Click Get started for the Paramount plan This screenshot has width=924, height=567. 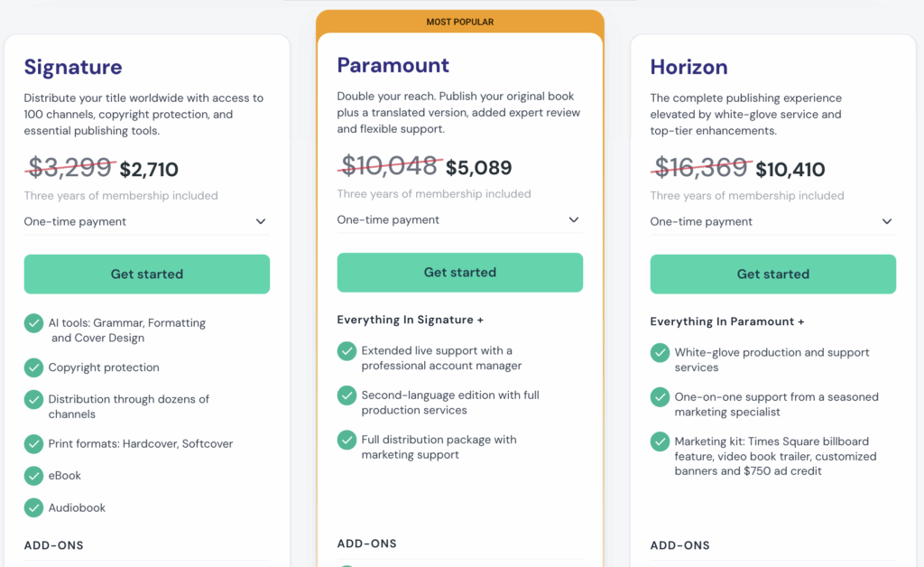(x=460, y=272)
